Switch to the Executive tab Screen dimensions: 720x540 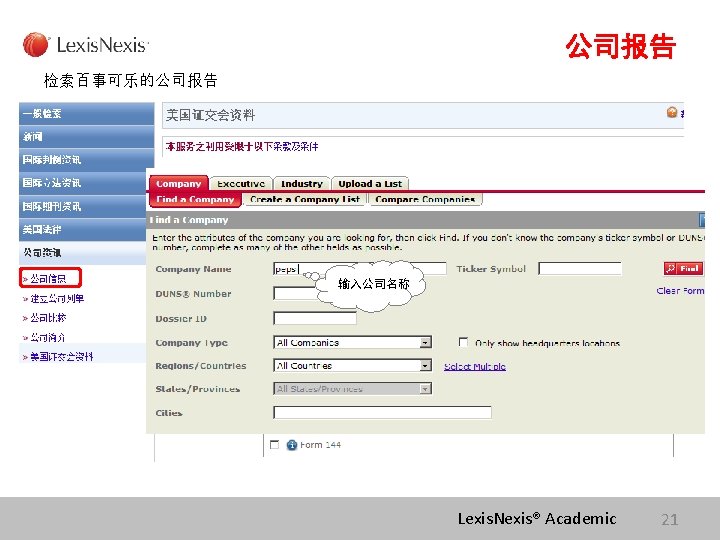241,184
